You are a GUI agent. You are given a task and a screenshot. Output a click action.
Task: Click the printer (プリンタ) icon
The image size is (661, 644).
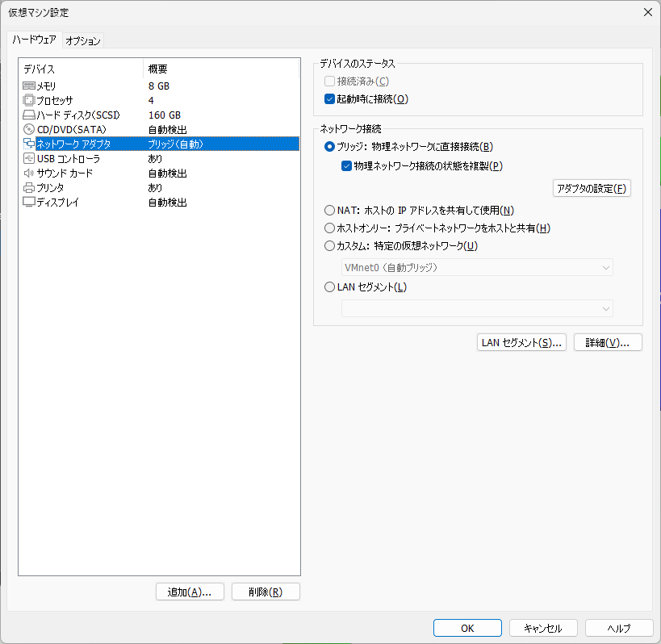tap(29, 187)
